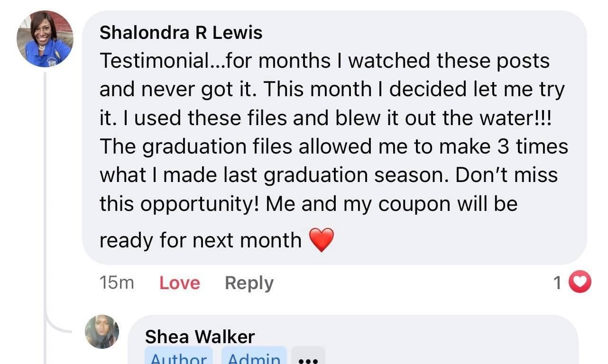Viewport: 608px width, 364px height.
Task: Click the "The graduation files" text in comment
Action: (x=195, y=146)
